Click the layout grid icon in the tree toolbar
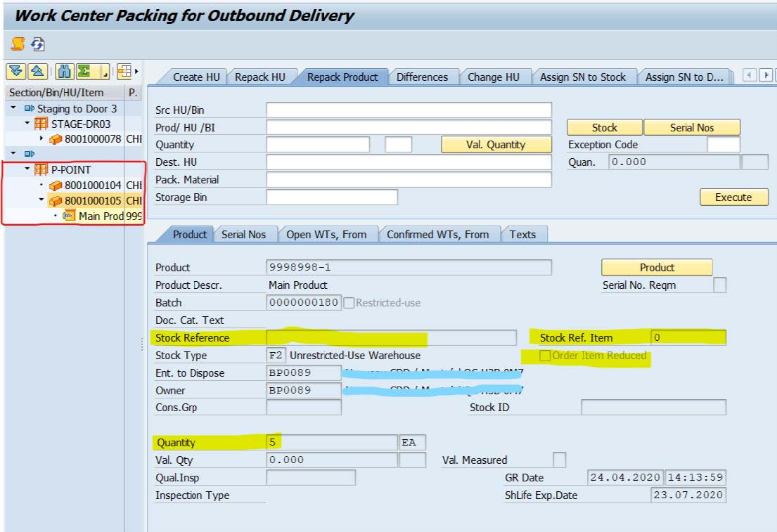Image resolution: width=777 pixels, height=532 pixels. pyautogui.click(x=124, y=72)
